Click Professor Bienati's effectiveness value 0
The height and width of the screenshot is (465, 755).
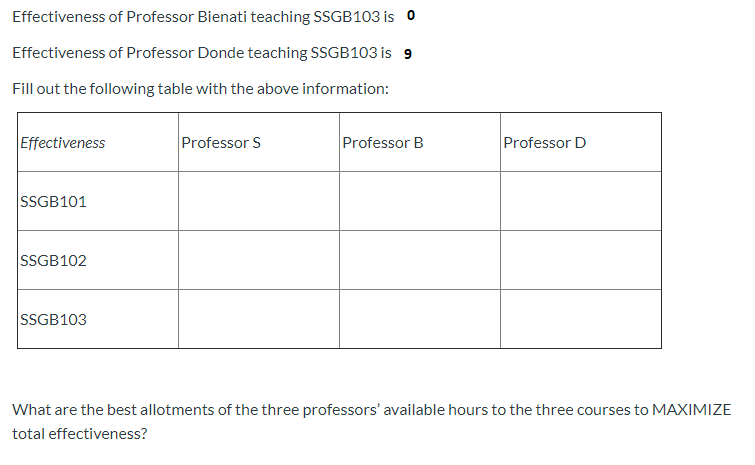pos(412,17)
